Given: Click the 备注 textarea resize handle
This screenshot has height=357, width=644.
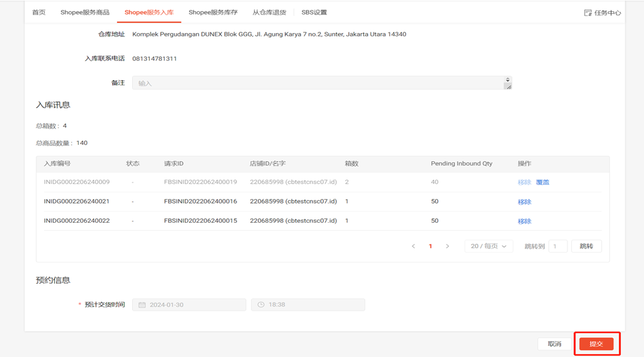Looking at the screenshot, I should pyautogui.click(x=507, y=87).
